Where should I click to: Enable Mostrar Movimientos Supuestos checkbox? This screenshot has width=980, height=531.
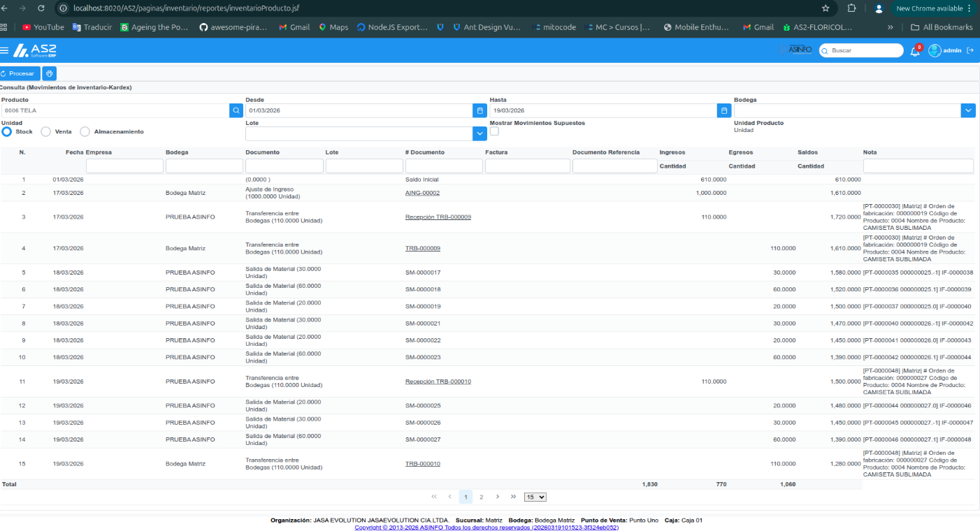coord(494,131)
